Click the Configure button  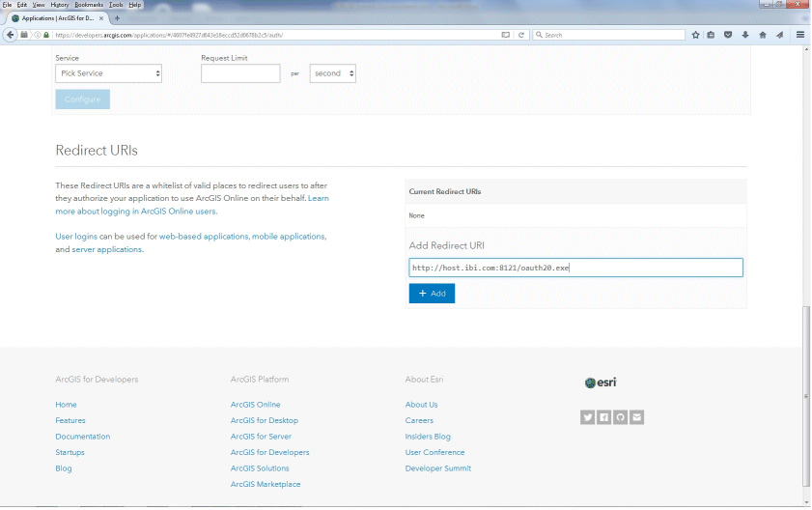(82, 99)
